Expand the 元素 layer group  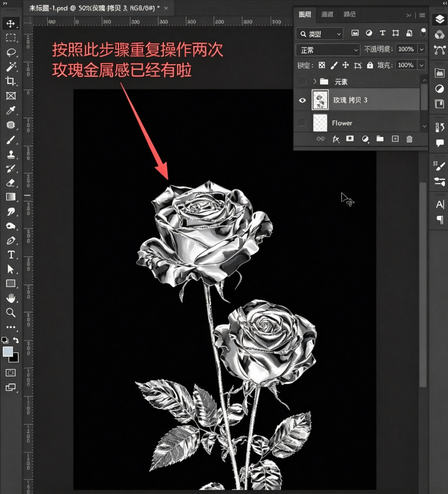tap(315, 81)
